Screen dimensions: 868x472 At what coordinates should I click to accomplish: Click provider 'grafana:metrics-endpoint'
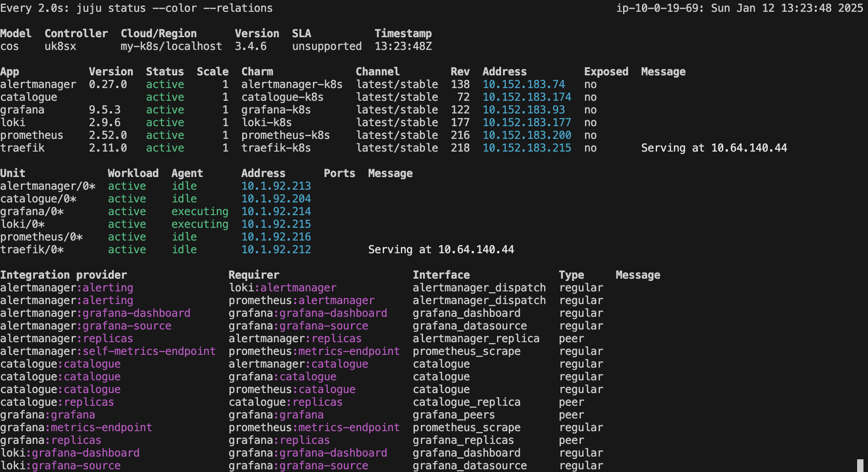click(76, 428)
